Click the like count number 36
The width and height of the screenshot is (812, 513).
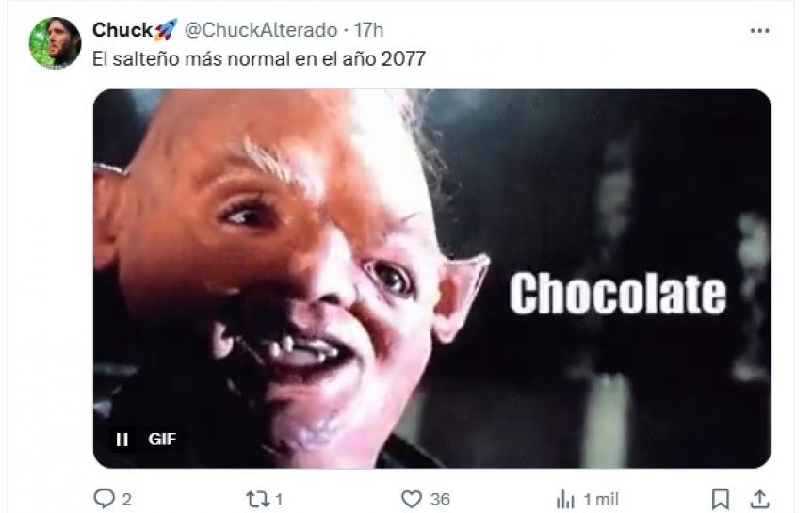[440, 500]
